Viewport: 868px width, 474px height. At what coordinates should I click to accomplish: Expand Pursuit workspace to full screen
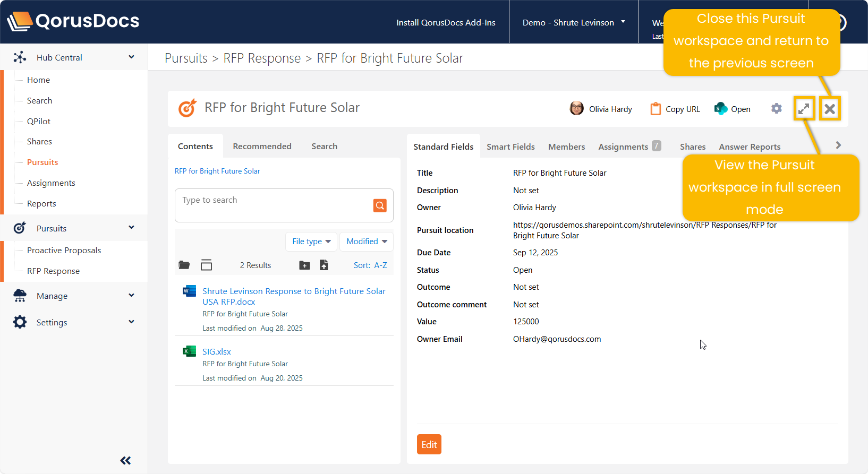click(804, 109)
